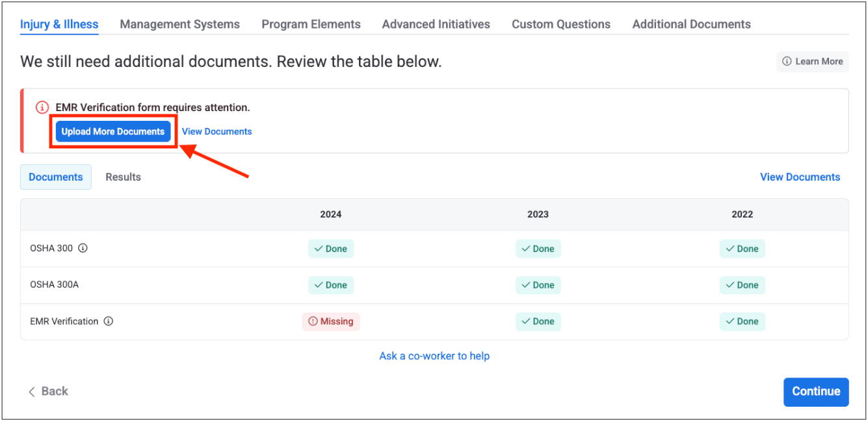The image size is (868, 421).
Task: Go to the Advanced Initiatives tab
Action: click(x=436, y=24)
